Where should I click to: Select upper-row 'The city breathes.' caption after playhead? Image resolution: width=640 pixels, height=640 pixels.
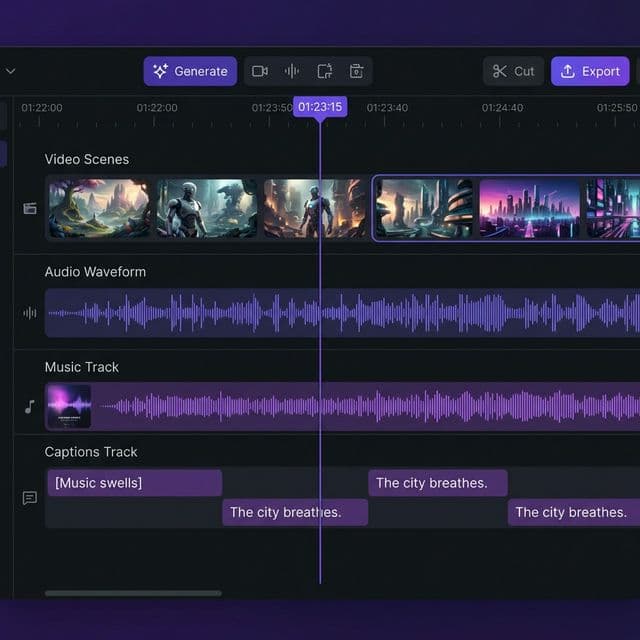pos(438,483)
